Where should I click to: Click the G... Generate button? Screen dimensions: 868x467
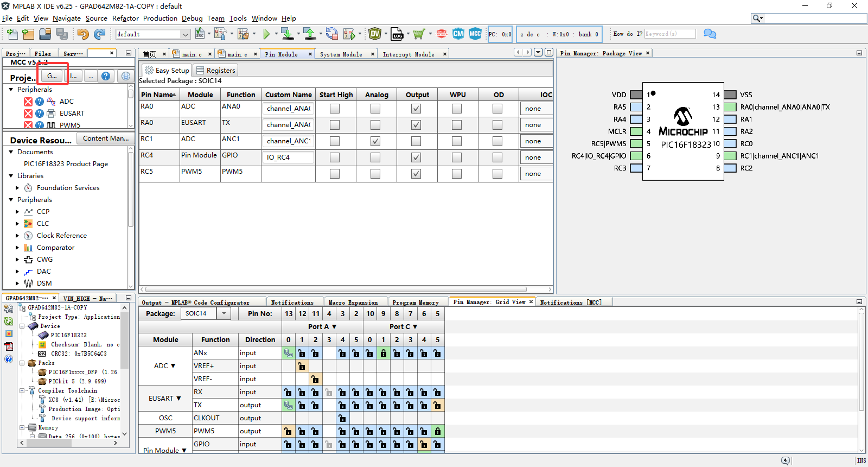(52, 76)
